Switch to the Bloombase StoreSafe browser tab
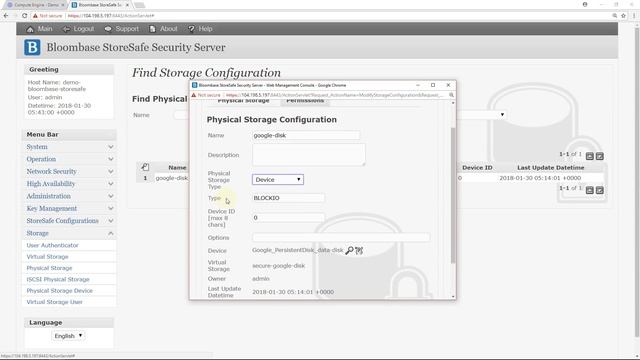Viewport: 640px width, 360px height. coord(99,5)
